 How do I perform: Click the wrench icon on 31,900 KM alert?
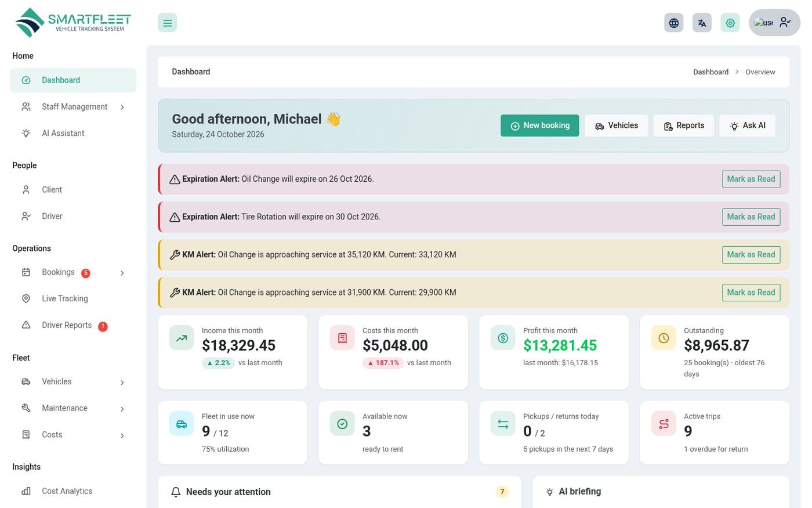point(175,293)
